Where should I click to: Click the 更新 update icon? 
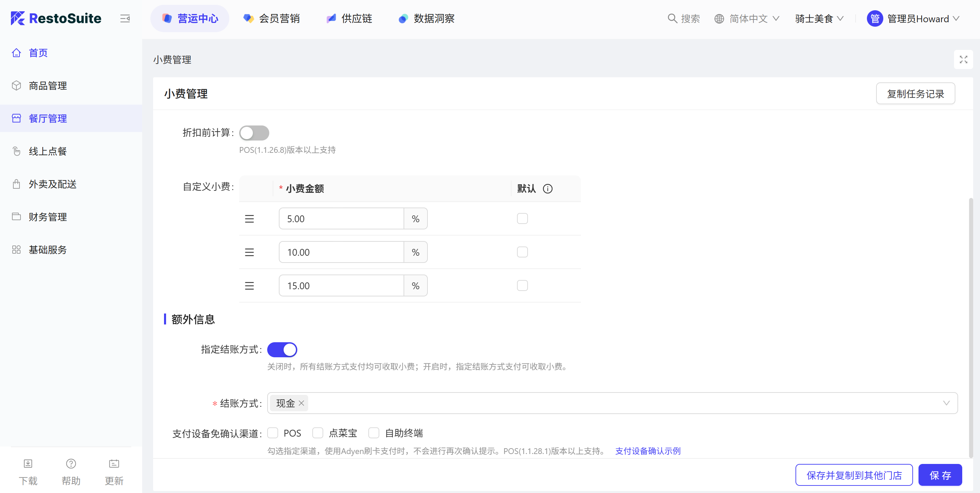point(114,464)
